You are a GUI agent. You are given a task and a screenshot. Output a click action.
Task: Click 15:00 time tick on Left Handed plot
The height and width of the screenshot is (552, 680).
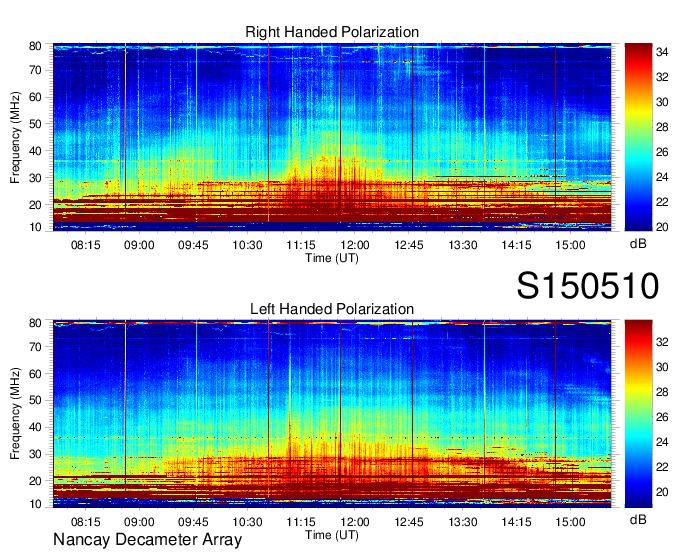pyautogui.click(x=570, y=522)
